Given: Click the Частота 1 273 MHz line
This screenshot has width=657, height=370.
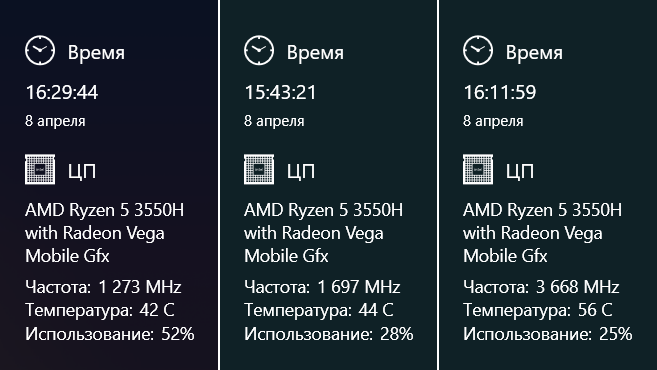Looking at the screenshot, I should pos(103,287).
